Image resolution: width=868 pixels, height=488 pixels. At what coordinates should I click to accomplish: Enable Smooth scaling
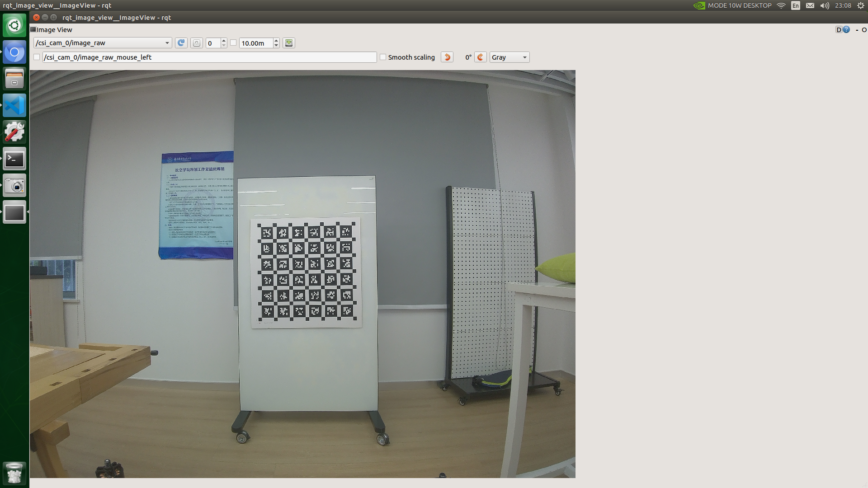click(x=383, y=57)
